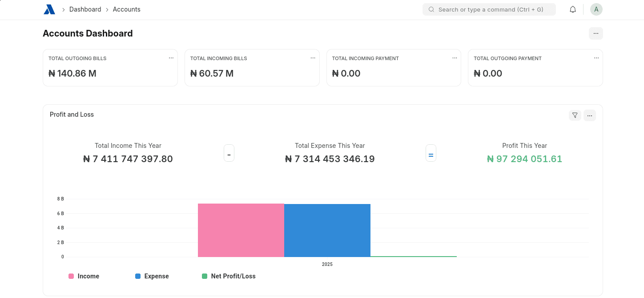Open notifications via the bell icon

coord(573,9)
